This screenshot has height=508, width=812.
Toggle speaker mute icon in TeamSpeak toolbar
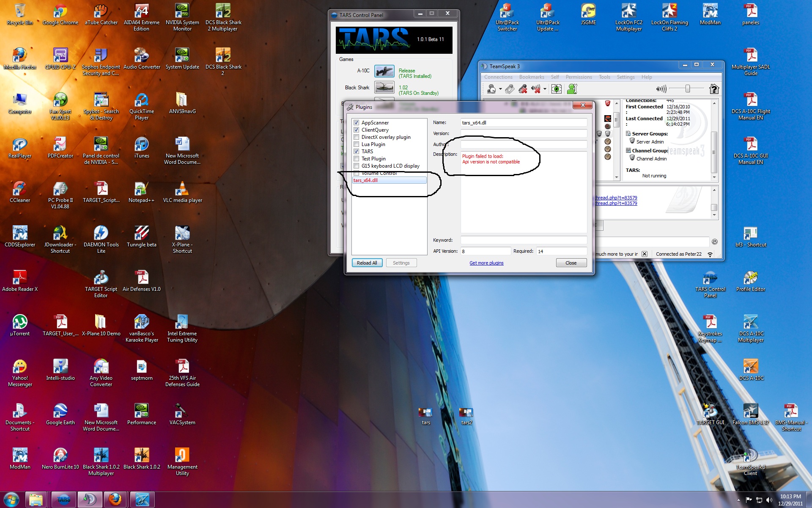536,89
